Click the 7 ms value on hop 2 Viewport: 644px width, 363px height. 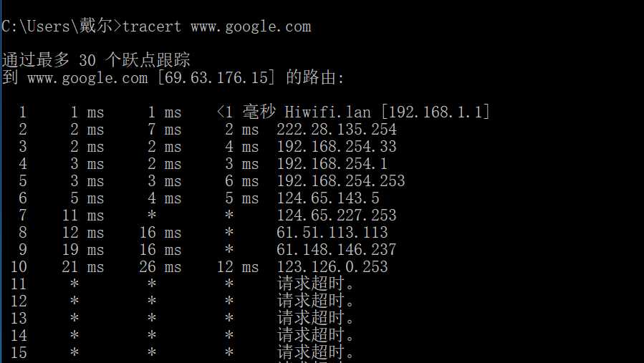(x=164, y=130)
